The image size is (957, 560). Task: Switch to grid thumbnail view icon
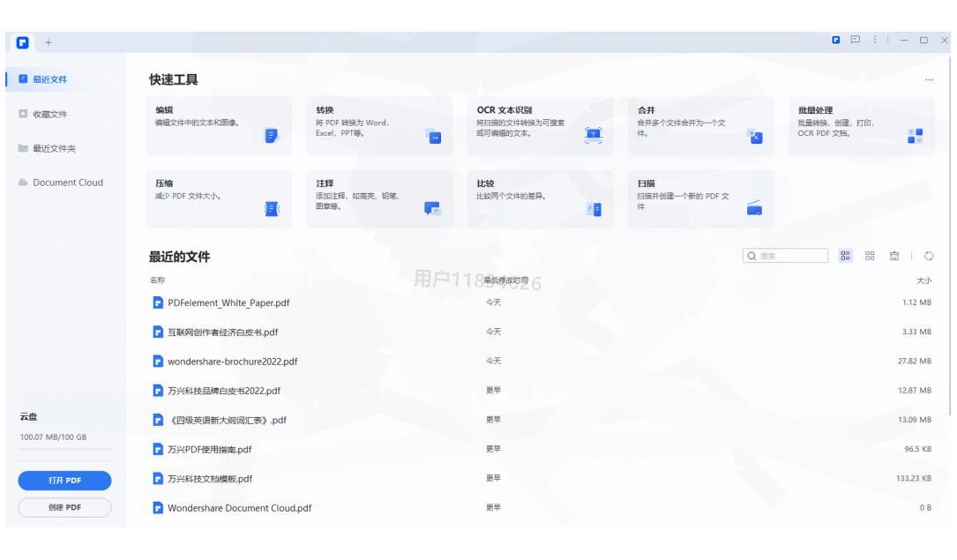click(x=870, y=256)
